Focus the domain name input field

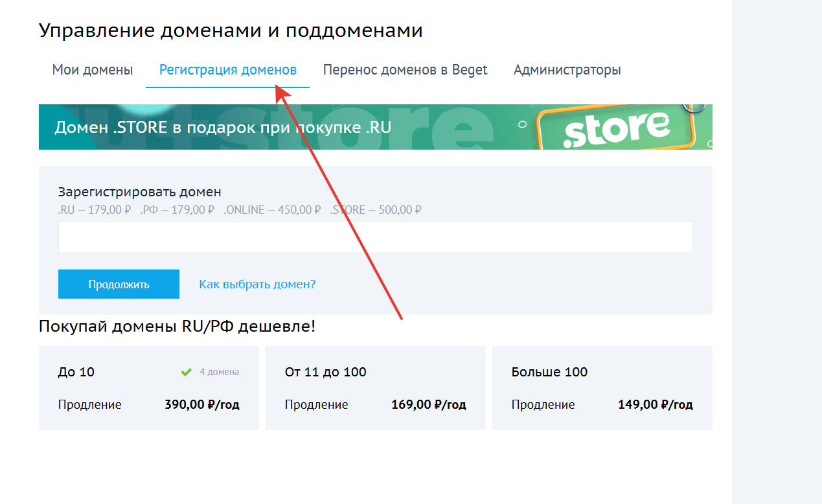point(375,237)
